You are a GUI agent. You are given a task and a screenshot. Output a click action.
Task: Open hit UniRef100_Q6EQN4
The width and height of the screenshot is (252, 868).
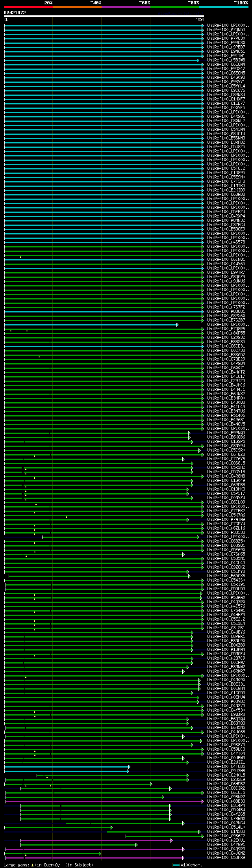[x=226, y=65]
